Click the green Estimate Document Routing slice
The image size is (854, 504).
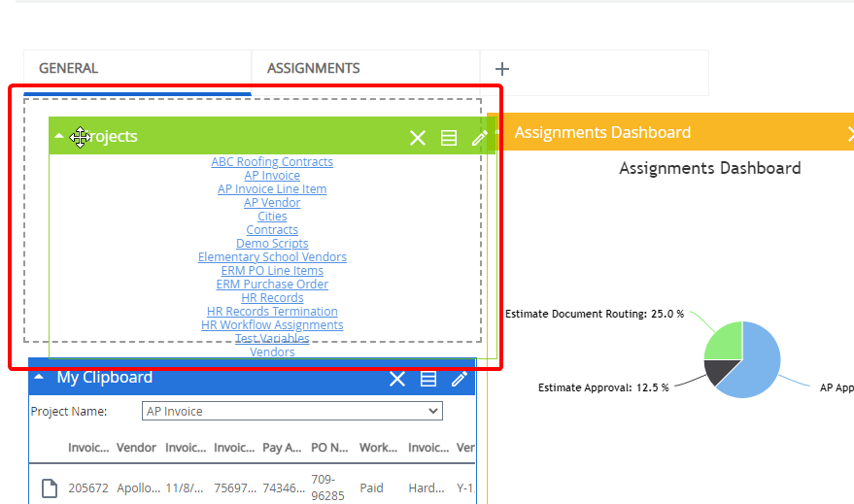tap(725, 340)
